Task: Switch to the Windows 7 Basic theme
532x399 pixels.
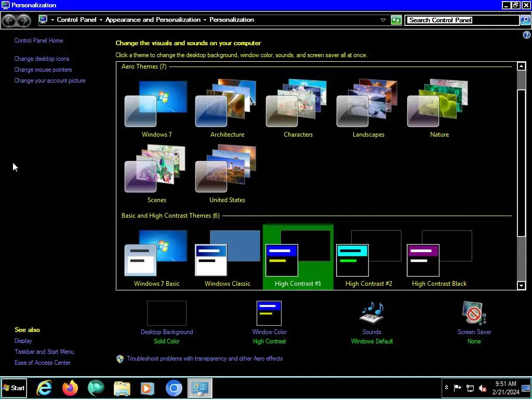Action: tap(156, 257)
